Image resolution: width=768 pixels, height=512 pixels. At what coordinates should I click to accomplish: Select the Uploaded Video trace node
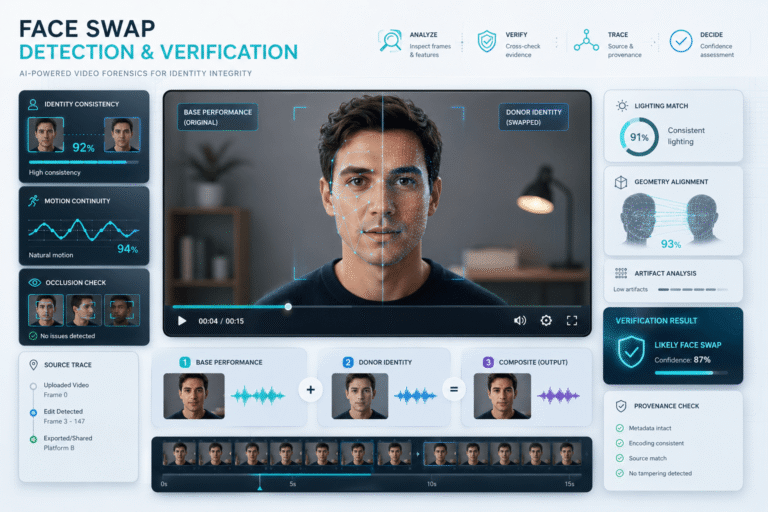(x=33, y=386)
